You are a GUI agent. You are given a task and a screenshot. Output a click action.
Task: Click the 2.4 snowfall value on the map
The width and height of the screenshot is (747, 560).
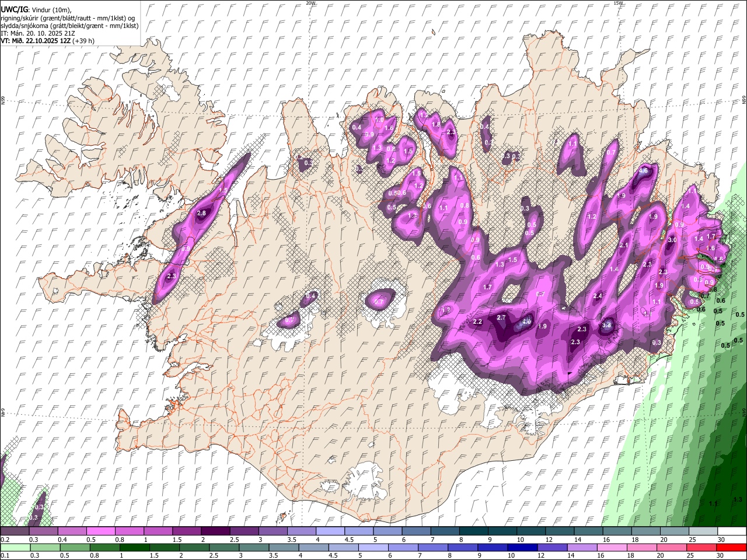598,296
